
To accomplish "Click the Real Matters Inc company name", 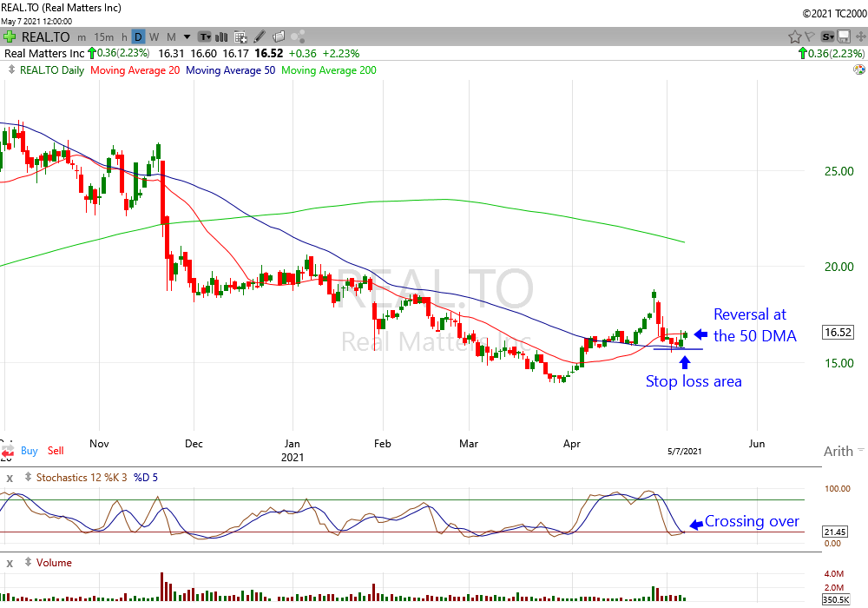I will [x=44, y=53].
